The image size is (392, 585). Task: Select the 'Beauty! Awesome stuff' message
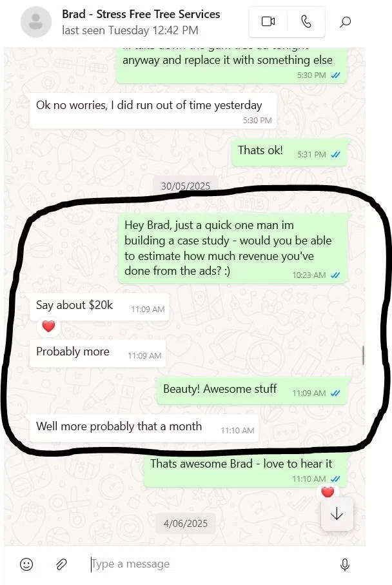coord(252,390)
